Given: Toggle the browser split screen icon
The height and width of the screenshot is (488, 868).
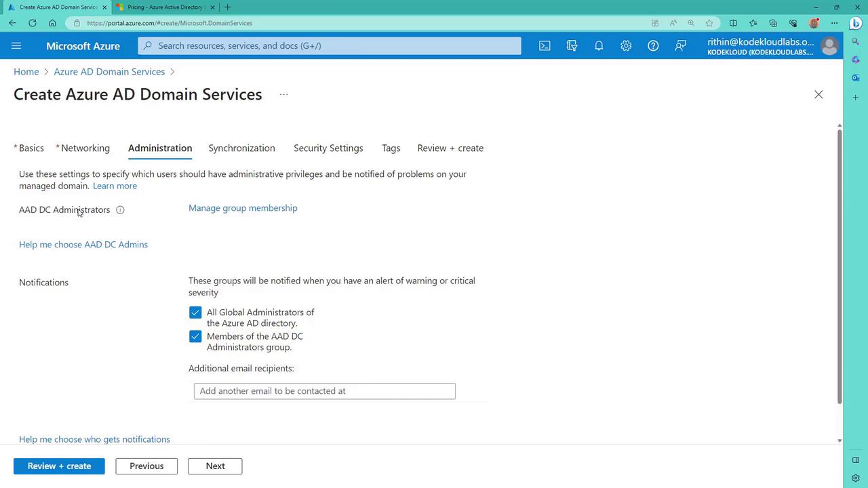Looking at the screenshot, I should pyautogui.click(x=733, y=23).
